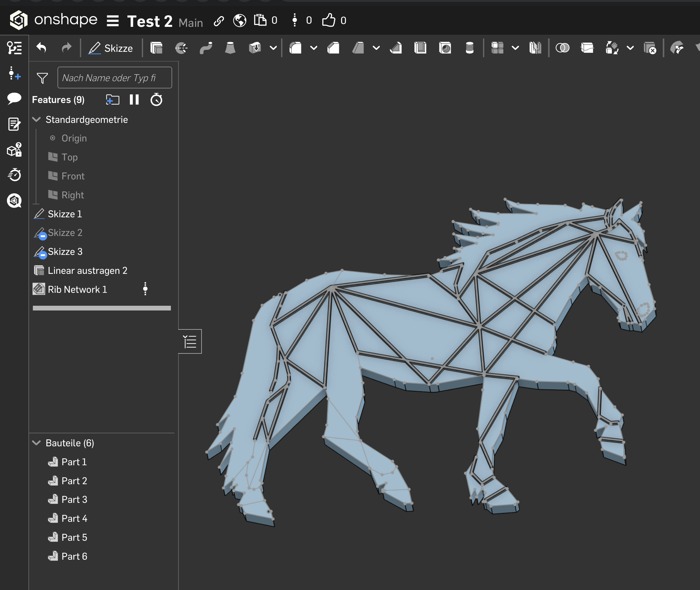Click the Loft tool icon
700x590 pixels.
click(x=230, y=48)
